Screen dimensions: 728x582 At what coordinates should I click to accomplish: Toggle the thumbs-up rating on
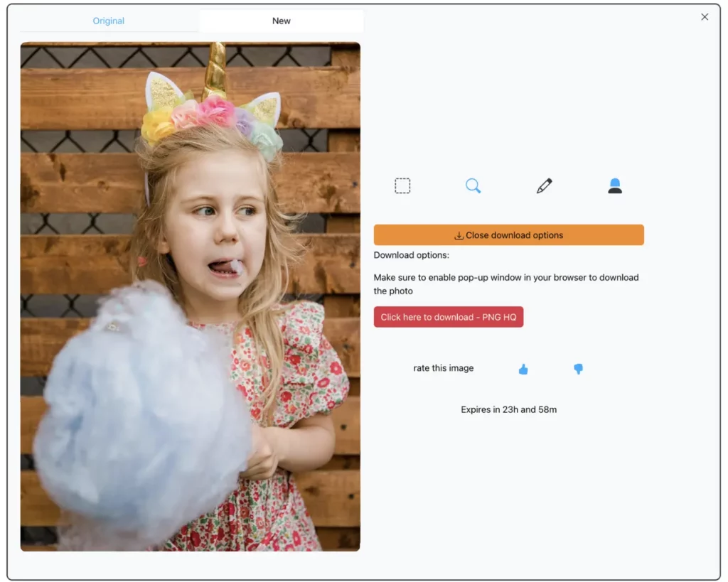(523, 369)
